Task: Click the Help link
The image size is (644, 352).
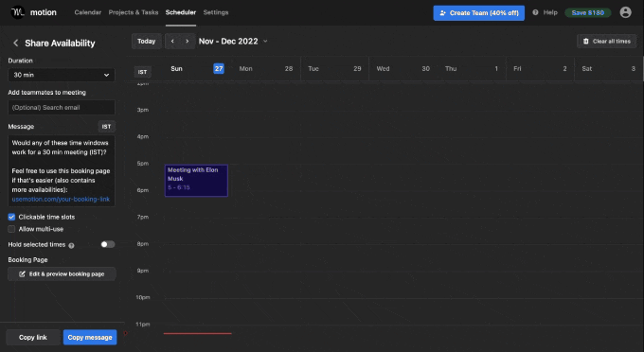Action: pyautogui.click(x=550, y=12)
